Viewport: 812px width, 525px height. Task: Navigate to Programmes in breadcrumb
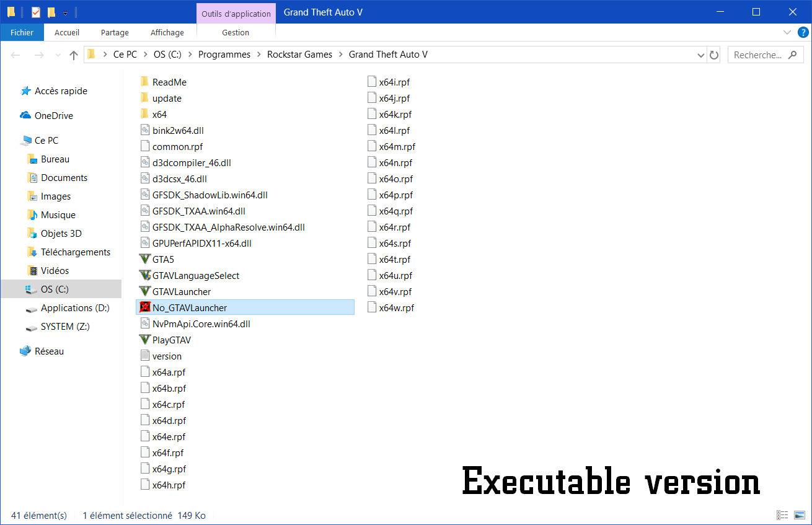224,55
